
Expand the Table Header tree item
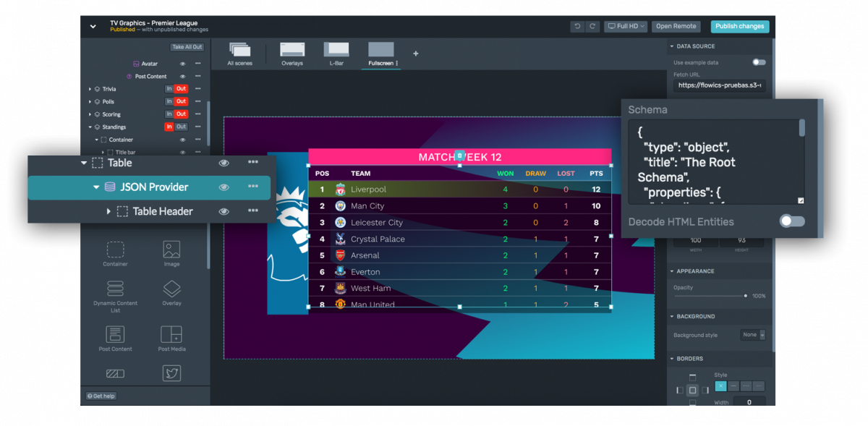pos(109,211)
